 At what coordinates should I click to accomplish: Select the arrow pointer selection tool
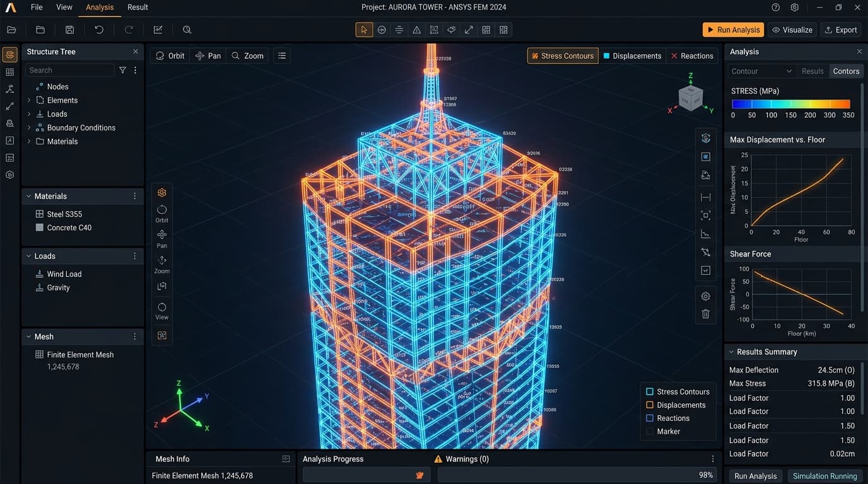tap(364, 30)
